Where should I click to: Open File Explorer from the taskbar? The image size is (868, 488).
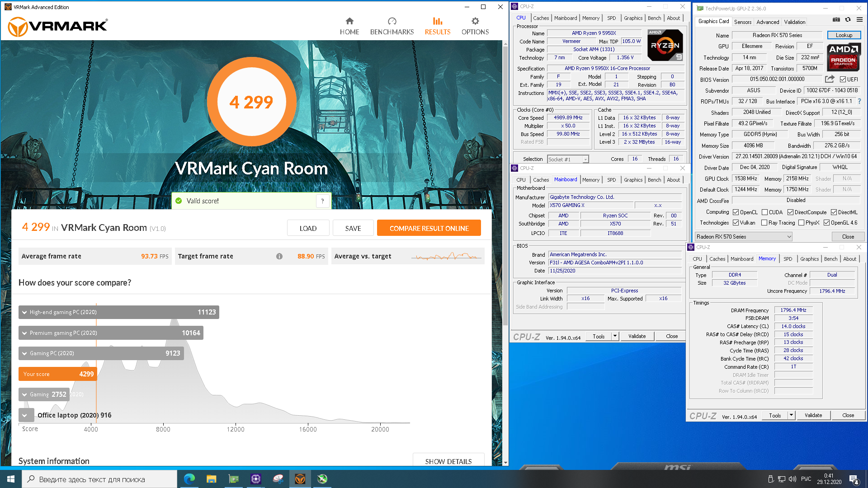(212, 479)
